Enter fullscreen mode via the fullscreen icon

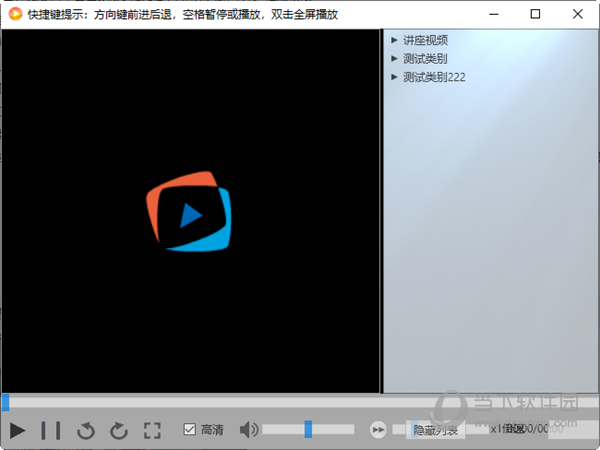(x=152, y=430)
